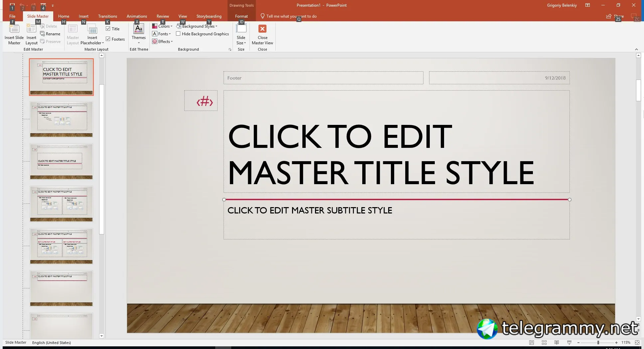Click English (United States) language status
This screenshot has height=349, width=644.
pos(52,342)
